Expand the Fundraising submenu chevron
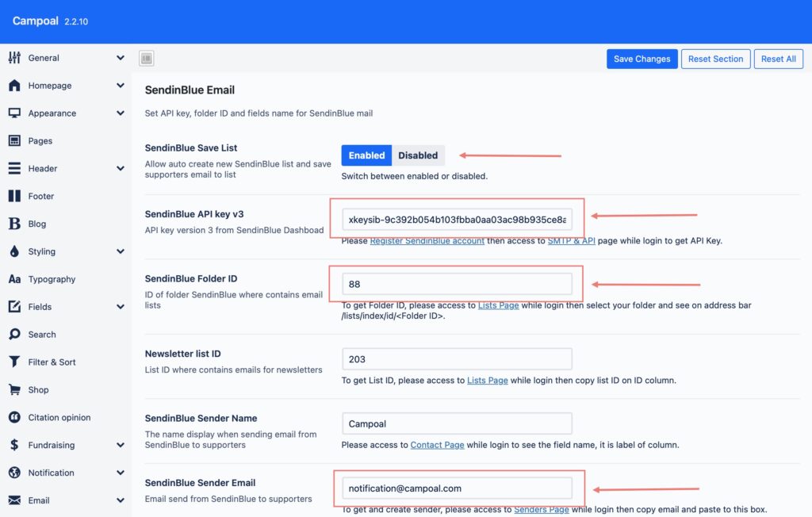Image resolution: width=812 pixels, height=517 pixels. (x=121, y=446)
